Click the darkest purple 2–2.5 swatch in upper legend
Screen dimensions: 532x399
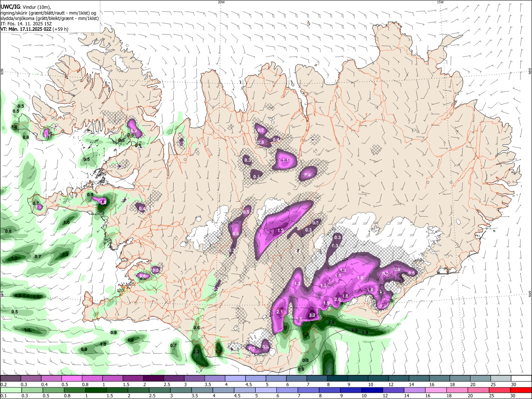(153, 379)
